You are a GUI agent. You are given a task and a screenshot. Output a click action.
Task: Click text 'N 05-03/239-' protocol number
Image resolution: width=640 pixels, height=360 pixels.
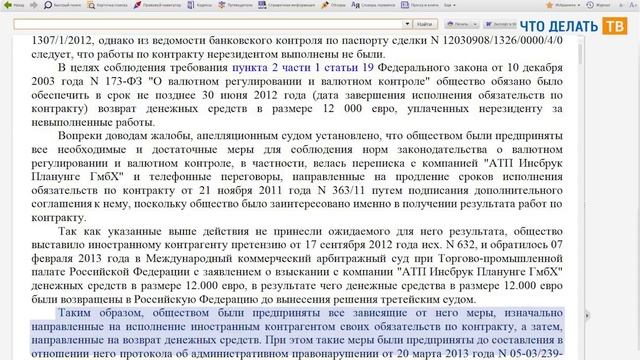[x=530, y=353]
